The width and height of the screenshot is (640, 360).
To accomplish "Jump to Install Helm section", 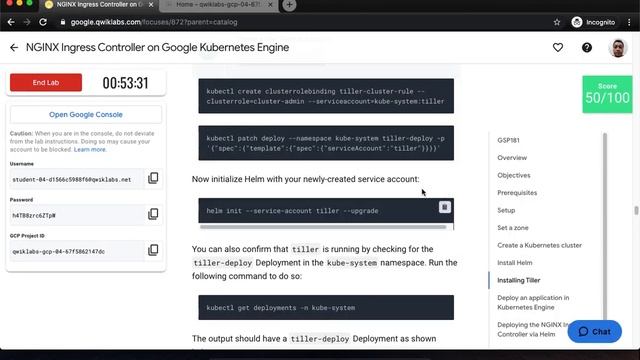I will (514, 263).
